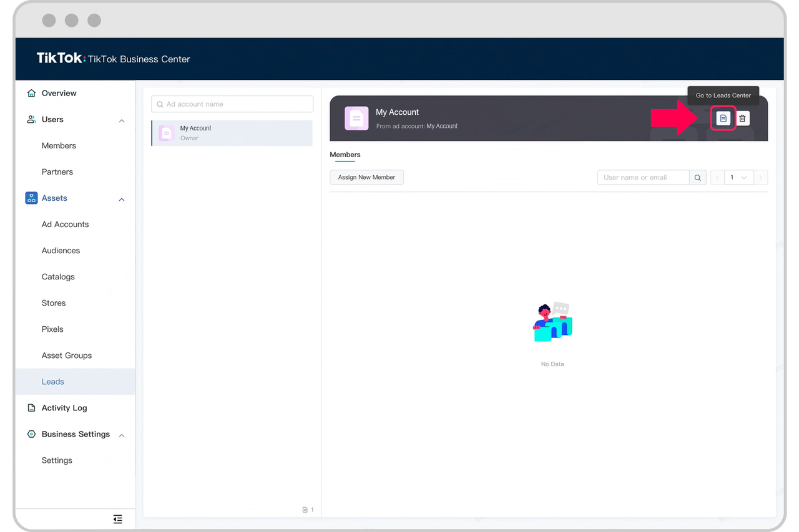Go to previous page arrow
799x532 pixels.
718,178
